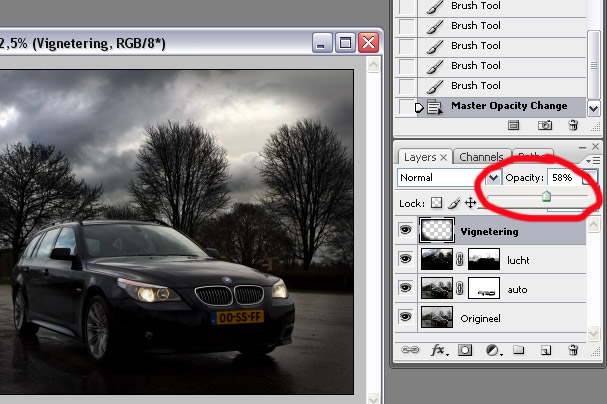Viewport: 607px width, 404px height.
Task: Open the fx layer style menu
Action: [x=439, y=350]
